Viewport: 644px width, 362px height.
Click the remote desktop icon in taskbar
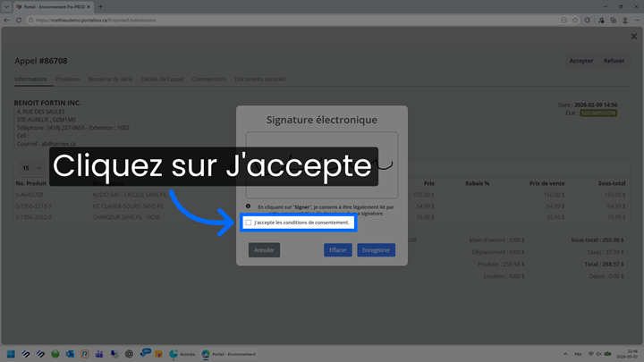pyautogui.click(x=114, y=354)
